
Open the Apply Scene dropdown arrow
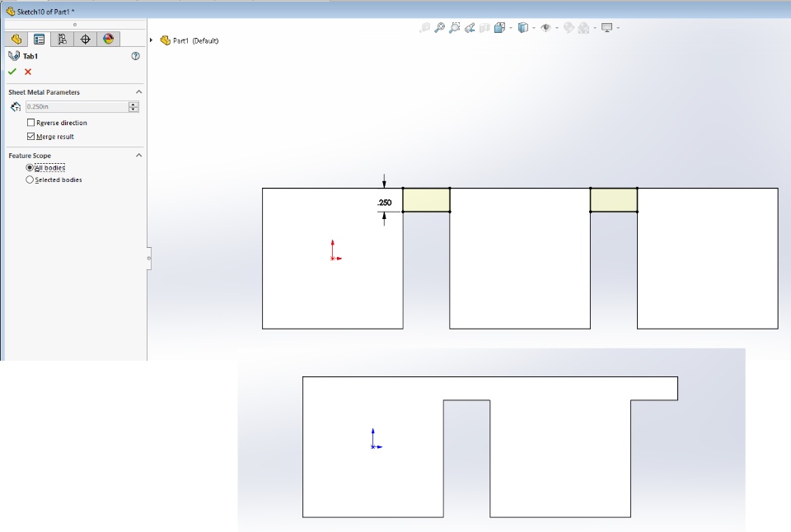(x=595, y=28)
